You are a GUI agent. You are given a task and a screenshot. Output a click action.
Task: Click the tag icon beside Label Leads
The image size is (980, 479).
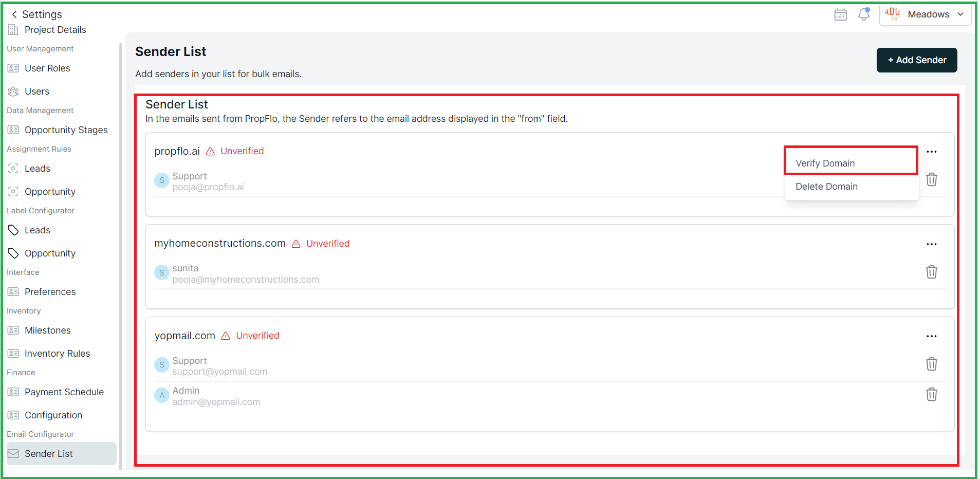point(13,230)
